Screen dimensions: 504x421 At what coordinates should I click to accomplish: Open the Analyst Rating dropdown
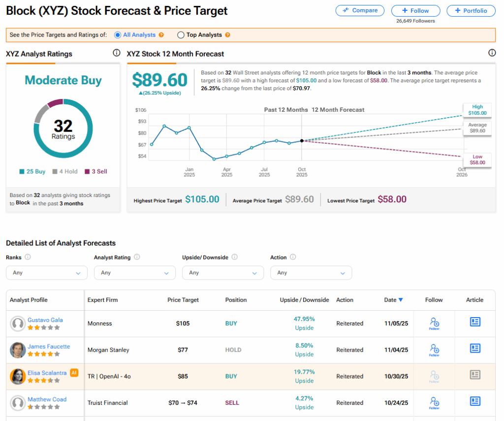point(134,273)
